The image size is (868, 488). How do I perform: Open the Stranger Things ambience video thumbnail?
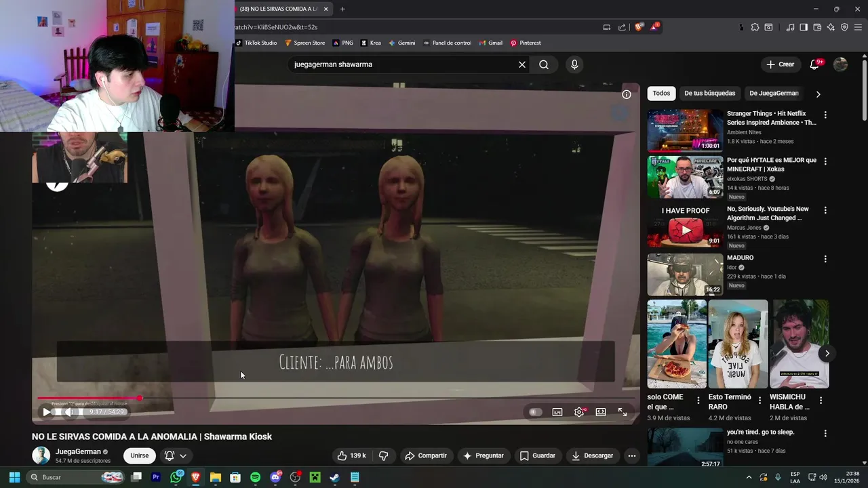click(685, 130)
